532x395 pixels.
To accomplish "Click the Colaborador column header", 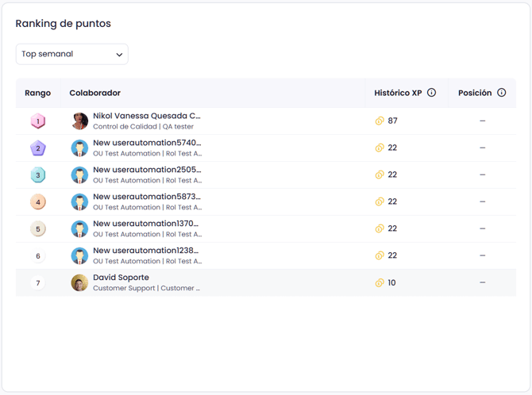I will point(95,93).
